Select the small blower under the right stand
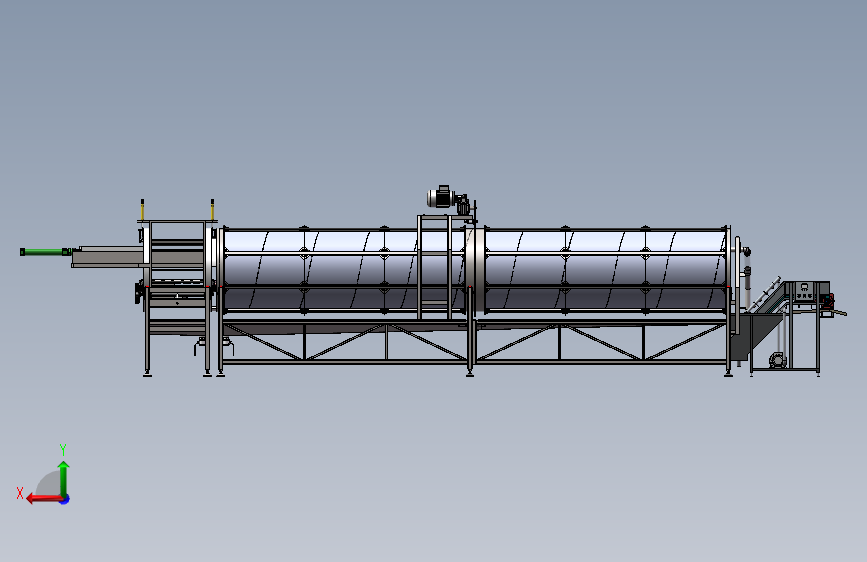Image resolution: width=867 pixels, height=562 pixels. pos(777,361)
